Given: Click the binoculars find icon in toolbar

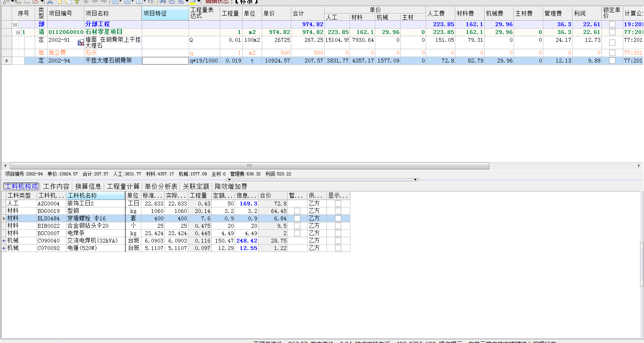Looking at the screenshot, I should [163, 2].
